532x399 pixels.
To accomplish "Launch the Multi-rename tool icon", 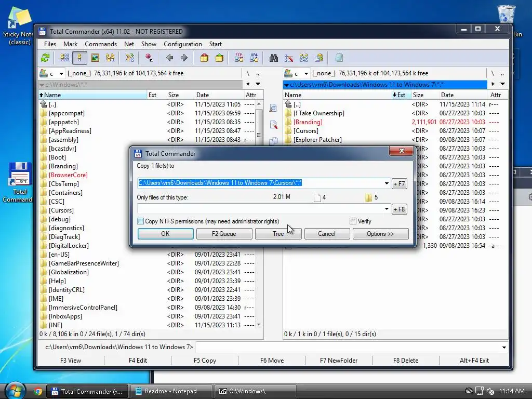I will pos(289,58).
